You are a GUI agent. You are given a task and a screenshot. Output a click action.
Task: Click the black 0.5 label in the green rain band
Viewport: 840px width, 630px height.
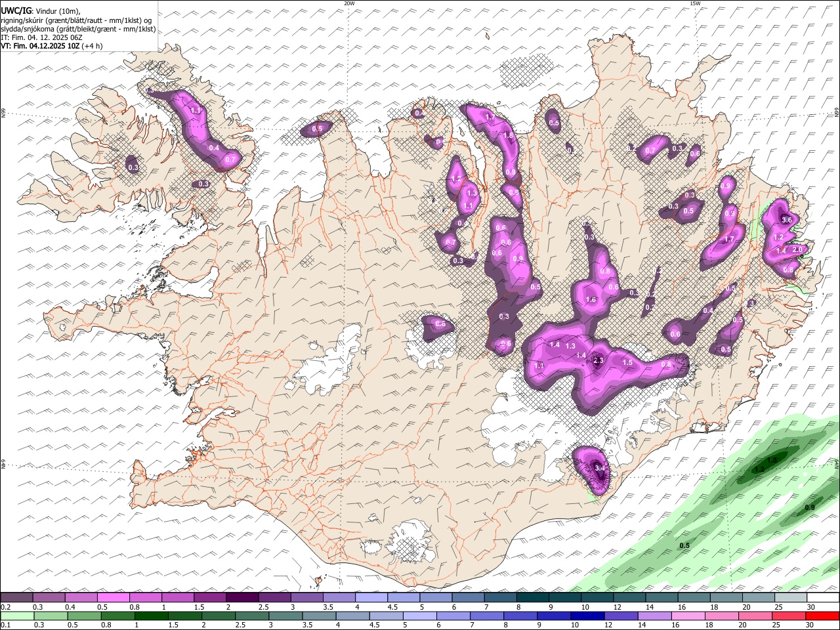pos(684,546)
